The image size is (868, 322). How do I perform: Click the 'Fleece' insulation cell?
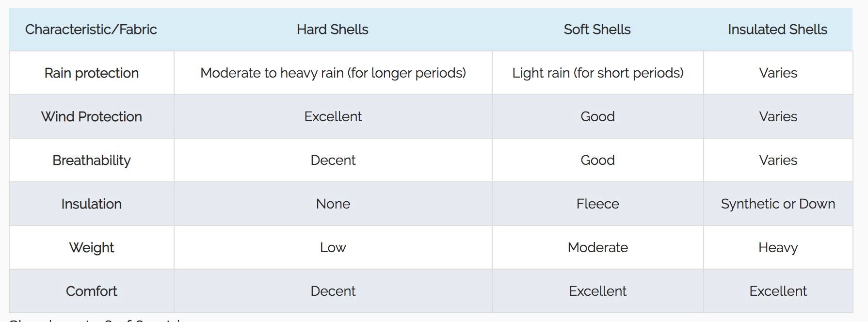click(x=597, y=204)
